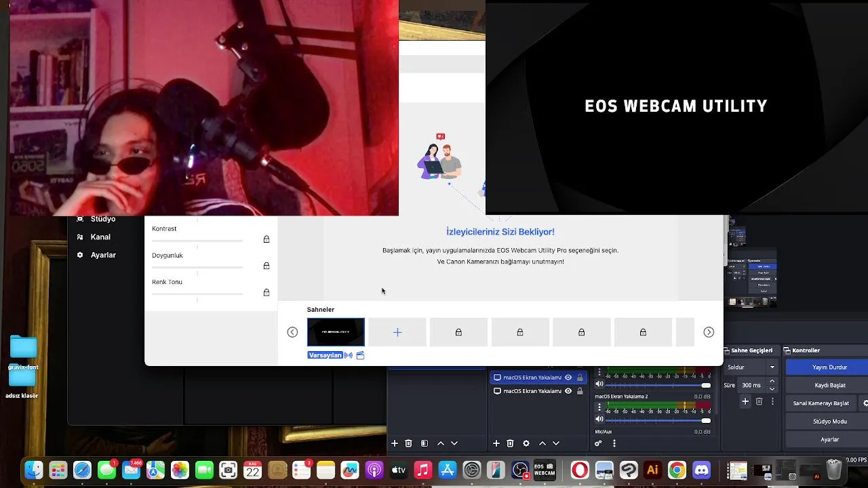Open scene filters in OBS scenes panel
This screenshot has width=868, height=488.
pyautogui.click(x=425, y=443)
